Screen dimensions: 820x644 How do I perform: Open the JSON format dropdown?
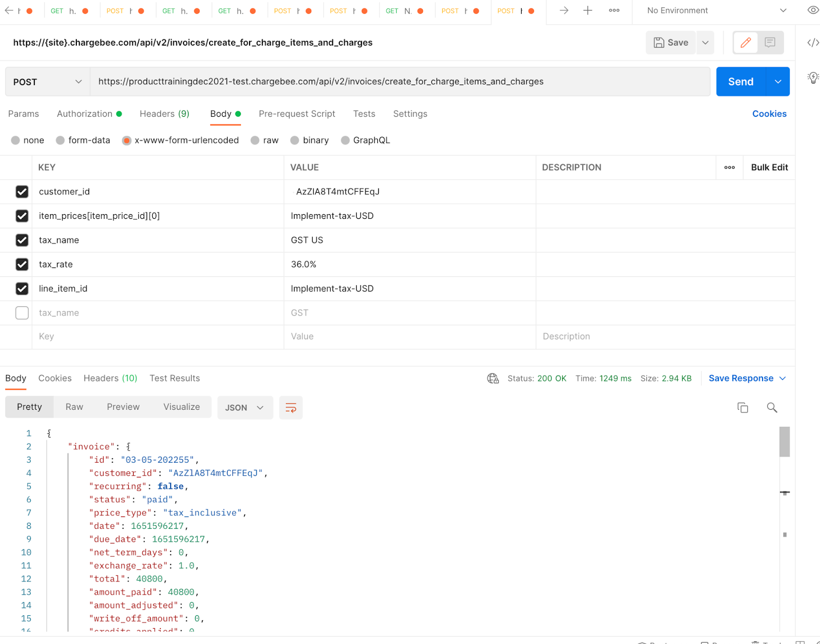(245, 408)
